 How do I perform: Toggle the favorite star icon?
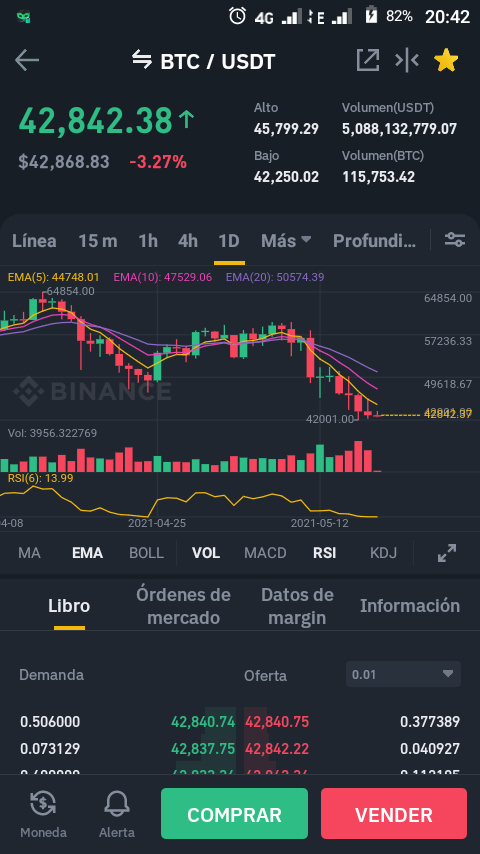446,60
